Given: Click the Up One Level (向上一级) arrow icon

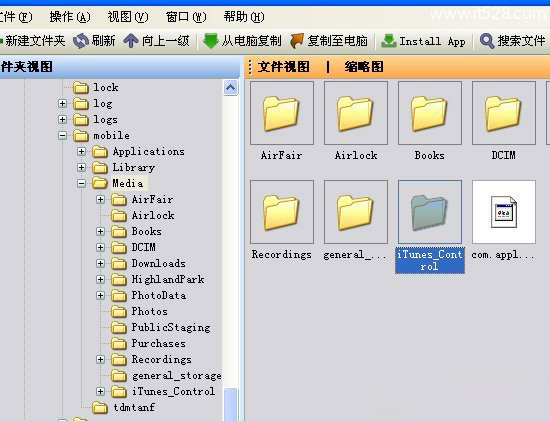Looking at the screenshot, I should [130, 41].
